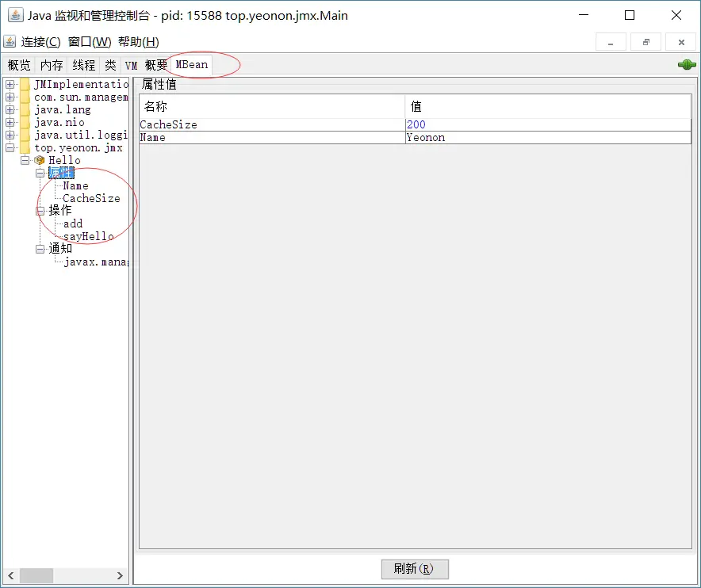701x588 pixels.
Task: Switch to the 线程 tab
Action: (83, 65)
